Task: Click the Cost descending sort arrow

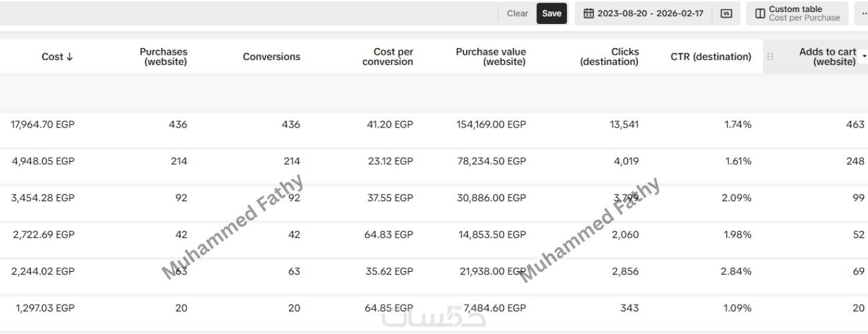Action: 69,57
